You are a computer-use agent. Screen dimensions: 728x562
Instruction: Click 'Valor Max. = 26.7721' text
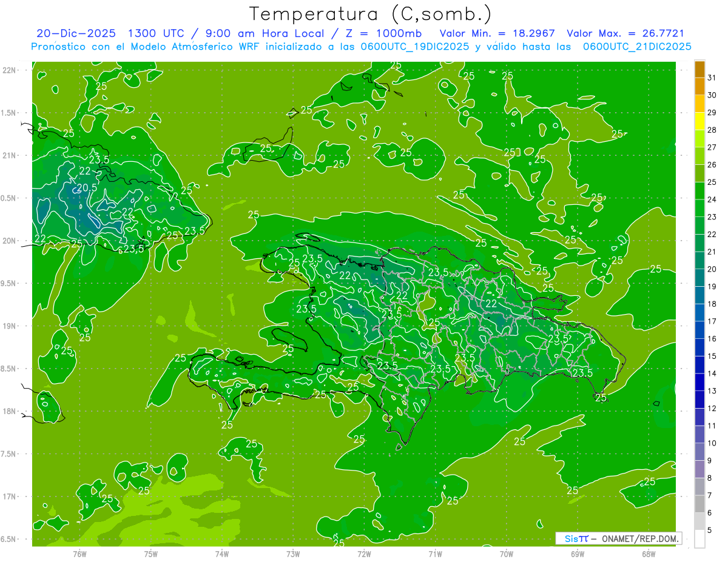point(625,33)
